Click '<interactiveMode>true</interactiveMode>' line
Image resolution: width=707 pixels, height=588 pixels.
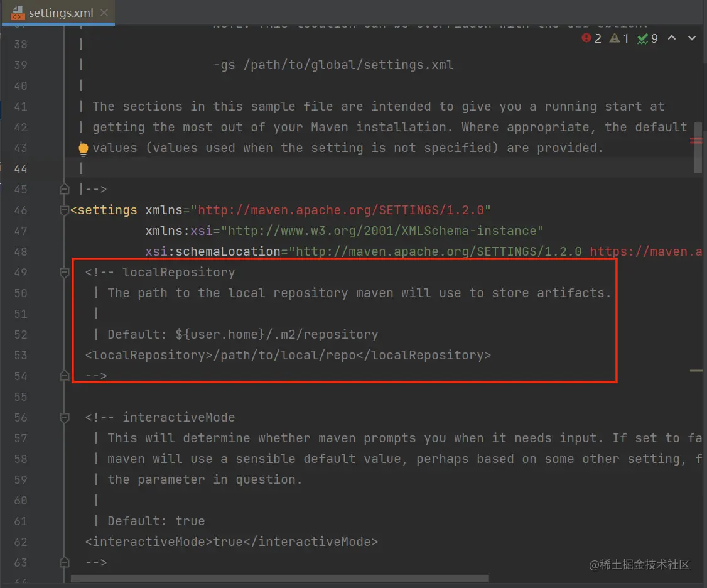click(x=232, y=542)
